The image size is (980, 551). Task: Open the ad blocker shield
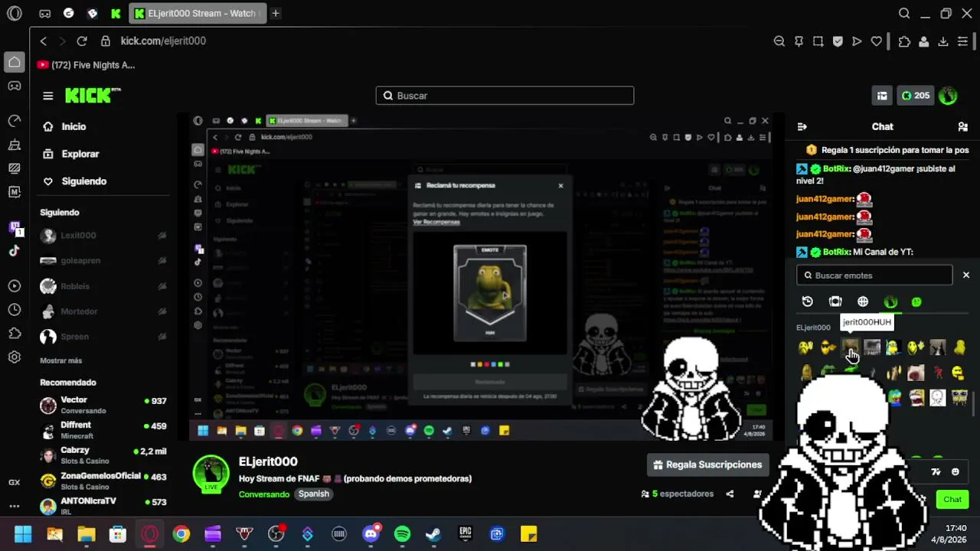(838, 41)
